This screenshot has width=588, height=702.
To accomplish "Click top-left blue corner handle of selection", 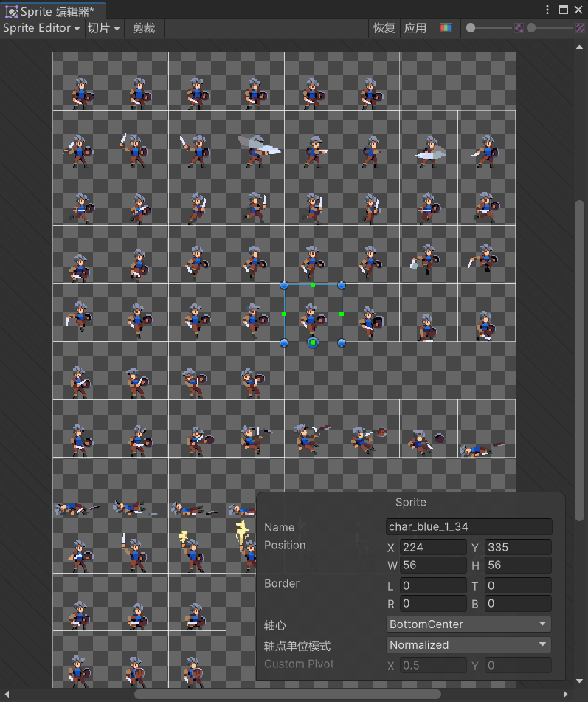I will click(284, 285).
